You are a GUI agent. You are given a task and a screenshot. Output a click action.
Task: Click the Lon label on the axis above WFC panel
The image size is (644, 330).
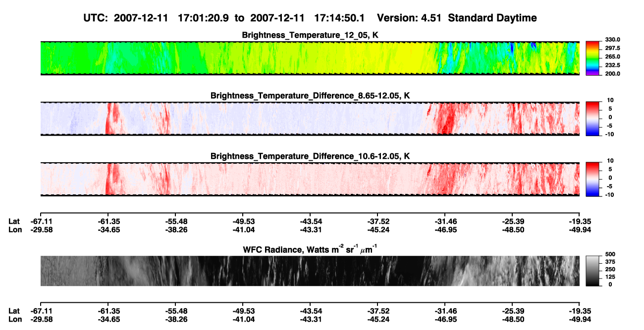click(15, 229)
